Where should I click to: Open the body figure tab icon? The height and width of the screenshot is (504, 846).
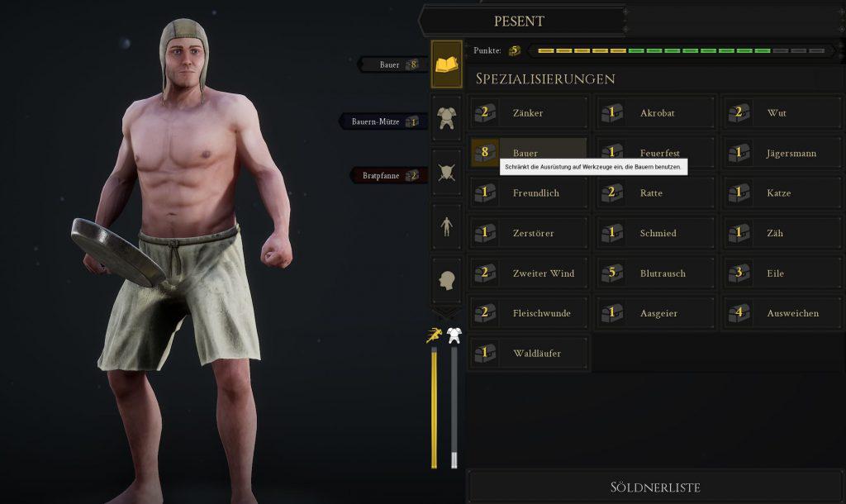[x=447, y=226]
